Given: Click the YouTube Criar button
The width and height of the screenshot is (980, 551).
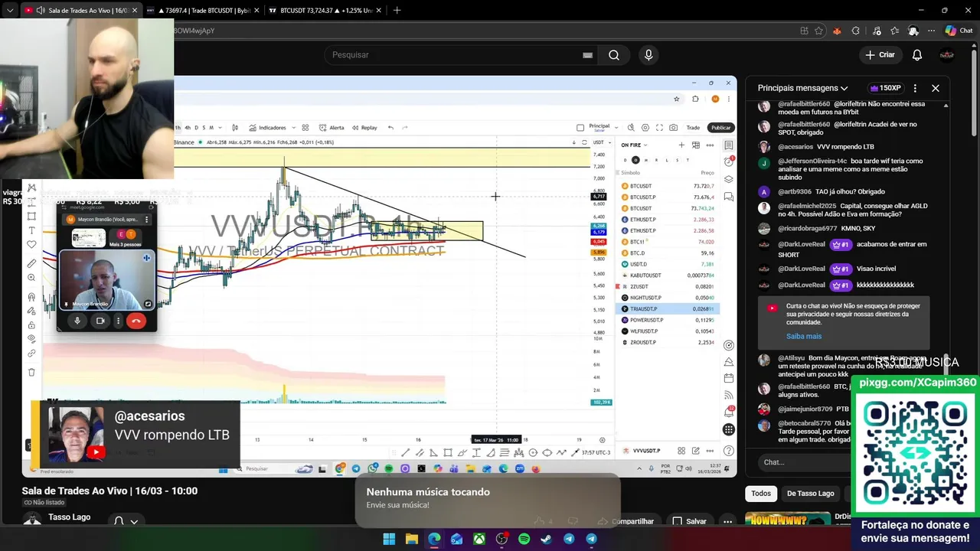Looking at the screenshot, I should [880, 55].
